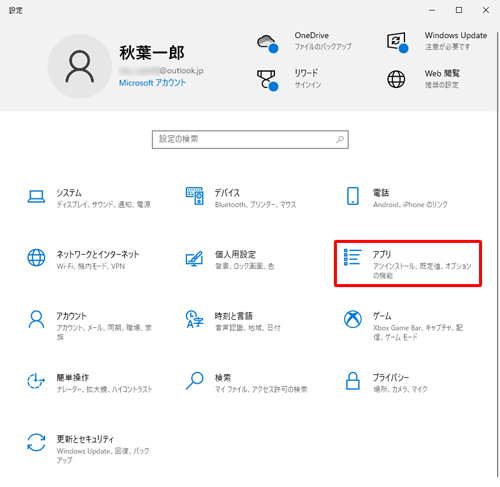Open the システム laptop icon

(x=36, y=197)
